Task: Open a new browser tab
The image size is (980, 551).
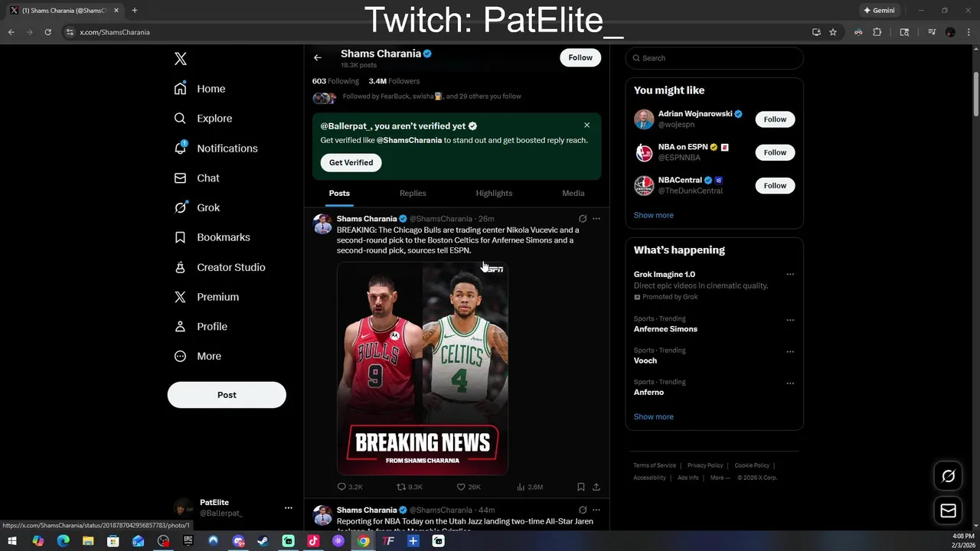Action: (135, 11)
